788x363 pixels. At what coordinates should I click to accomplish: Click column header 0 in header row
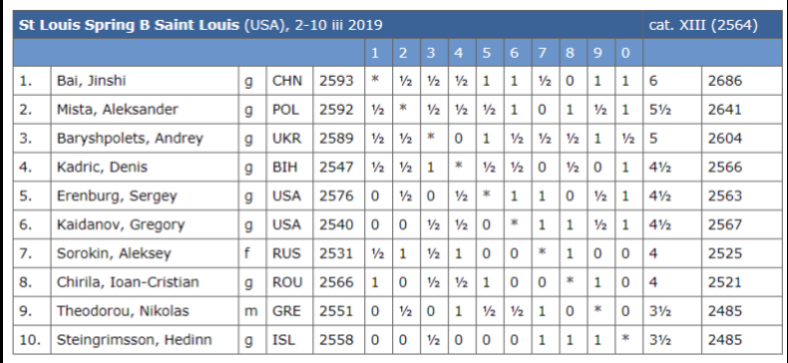click(625, 53)
